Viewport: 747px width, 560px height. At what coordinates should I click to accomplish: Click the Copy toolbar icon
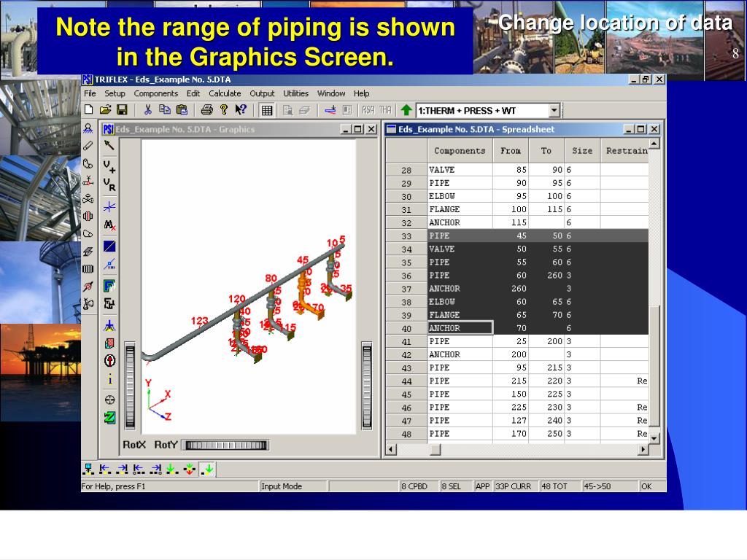tap(165, 110)
